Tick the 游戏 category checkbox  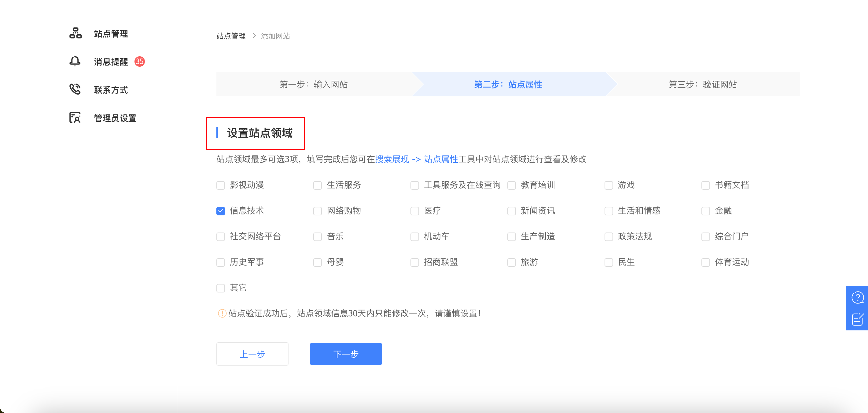(x=609, y=185)
